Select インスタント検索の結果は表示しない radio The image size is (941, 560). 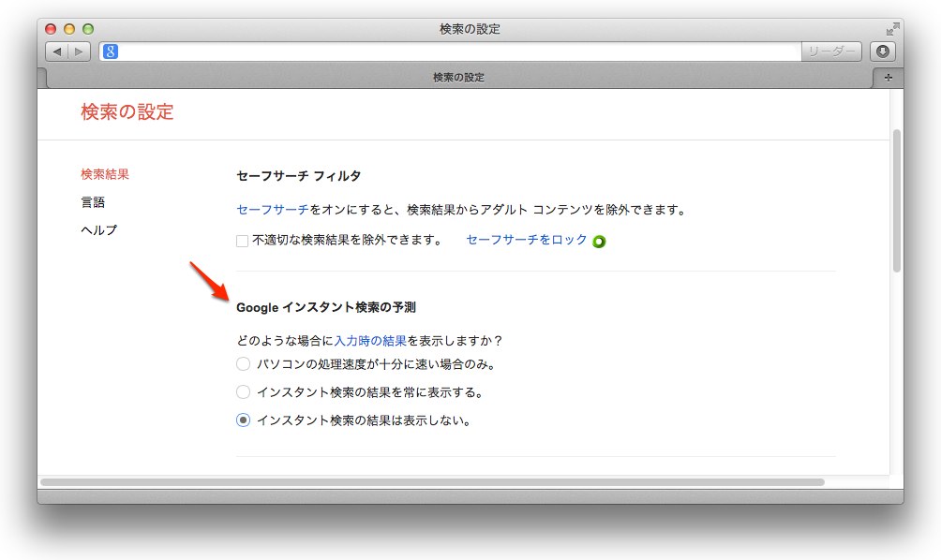tap(243, 420)
